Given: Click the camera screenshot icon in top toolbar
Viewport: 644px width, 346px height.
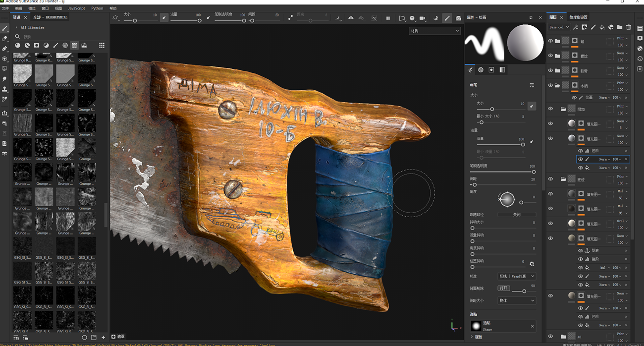Looking at the screenshot, I should click(458, 18).
